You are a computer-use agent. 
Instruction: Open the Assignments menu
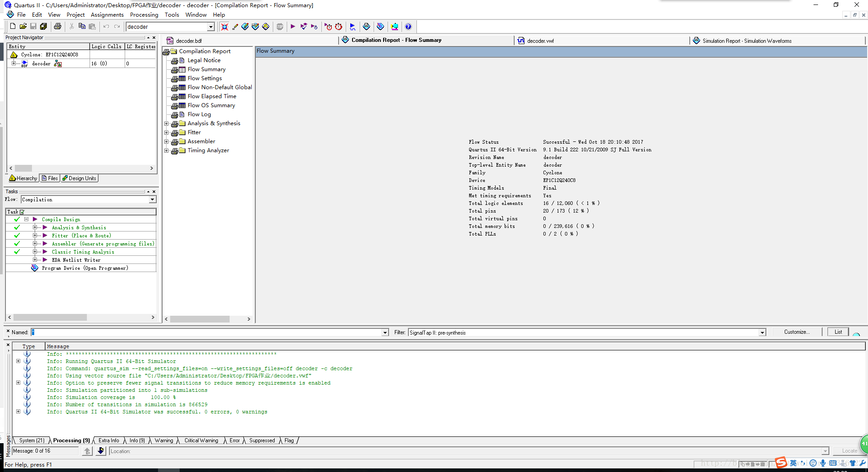click(x=107, y=15)
